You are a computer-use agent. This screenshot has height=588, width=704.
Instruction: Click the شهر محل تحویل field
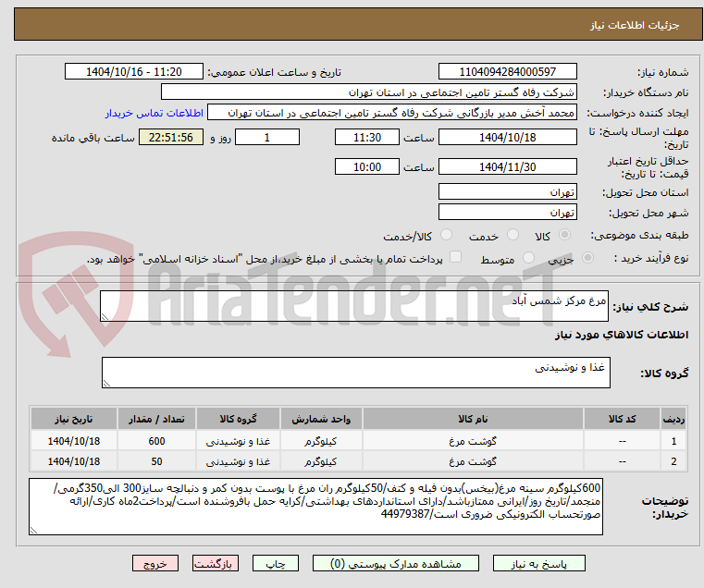(x=507, y=212)
